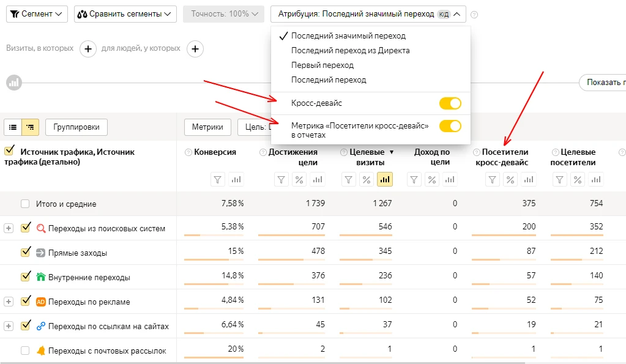Expand the Переходы из поисковых систем row
626x364 pixels.
9,228
